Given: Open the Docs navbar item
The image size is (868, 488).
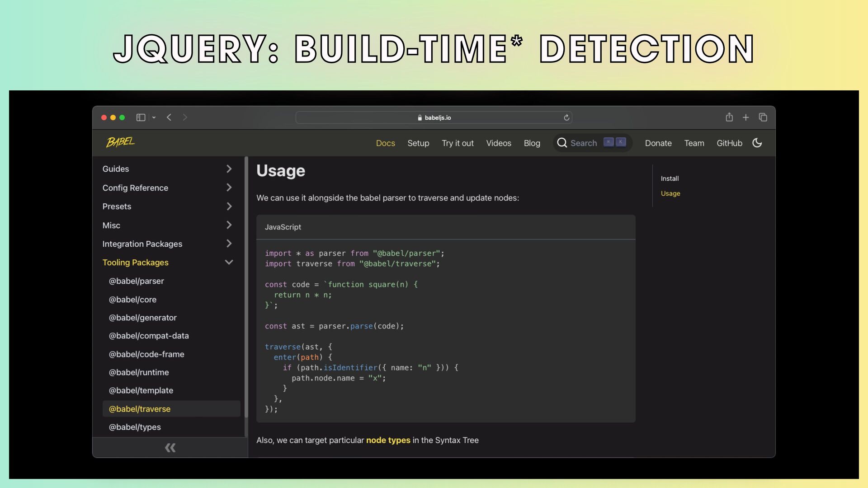Looking at the screenshot, I should 385,143.
